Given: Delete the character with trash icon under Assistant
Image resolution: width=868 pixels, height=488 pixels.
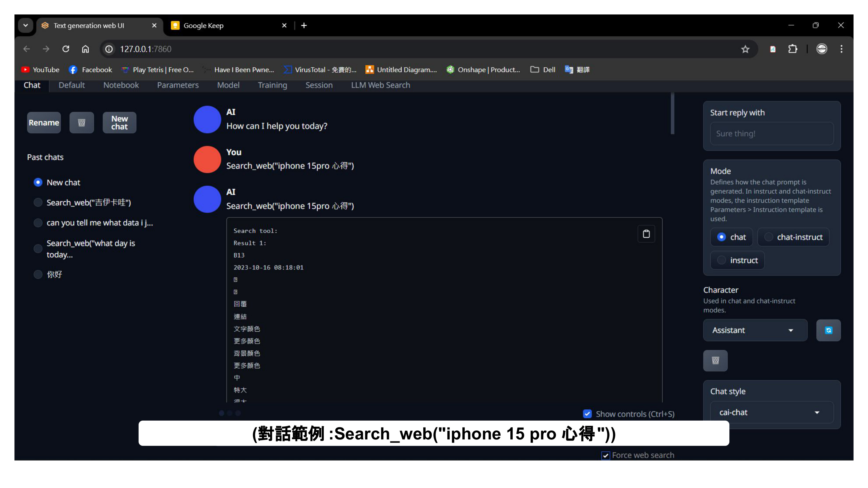Looking at the screenshot, I should [x=715, y=360].
